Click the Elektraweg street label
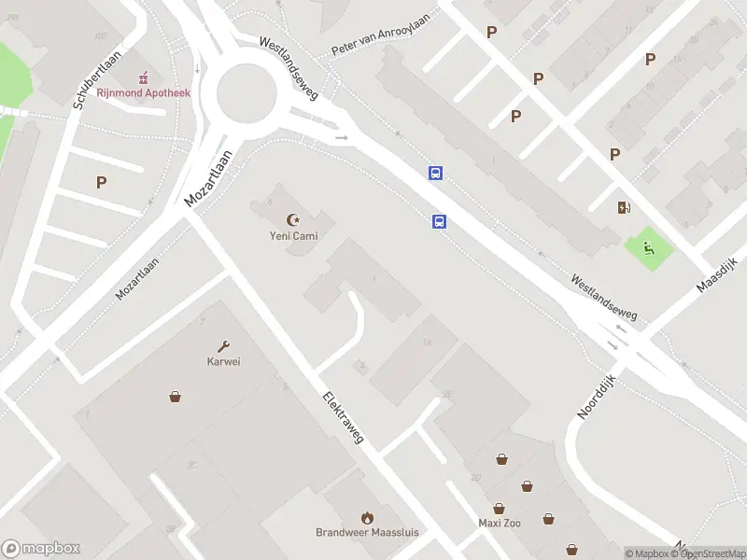 343,417
